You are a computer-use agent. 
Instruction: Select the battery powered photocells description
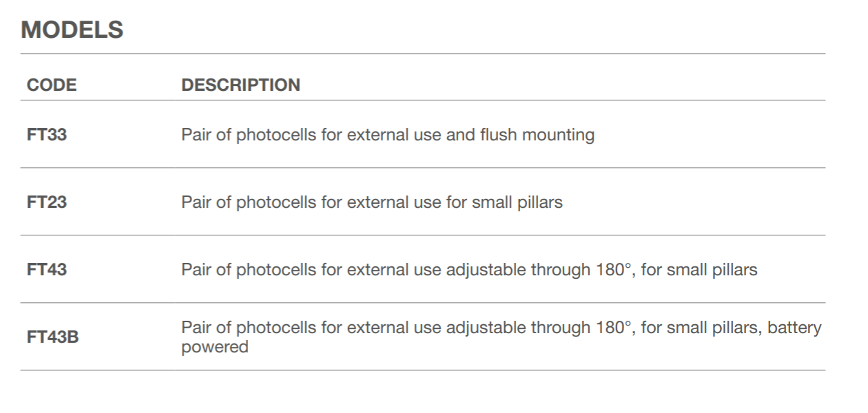point(501,337)
